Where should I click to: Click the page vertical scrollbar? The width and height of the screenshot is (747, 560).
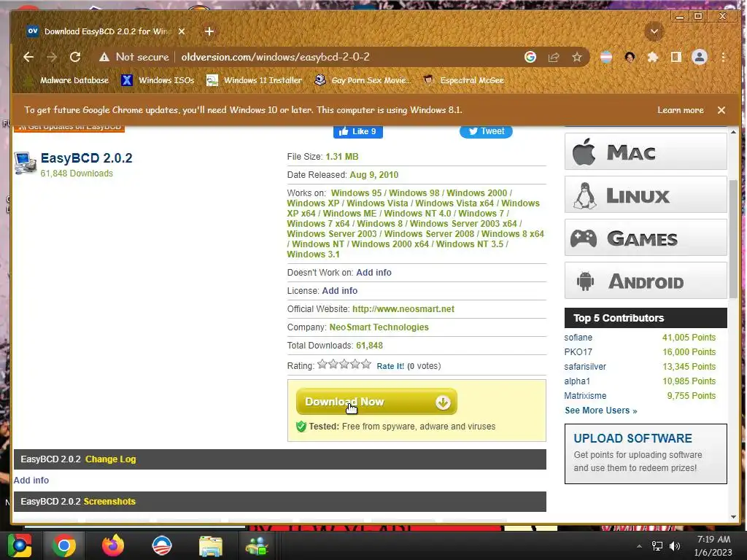pos(733,238)
